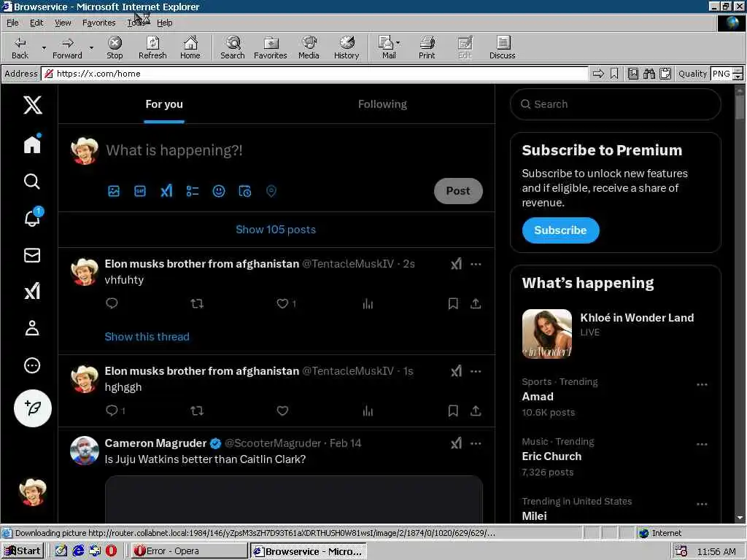Share the vhfuhty post
The image size is (747, 560).
(476, 303)
